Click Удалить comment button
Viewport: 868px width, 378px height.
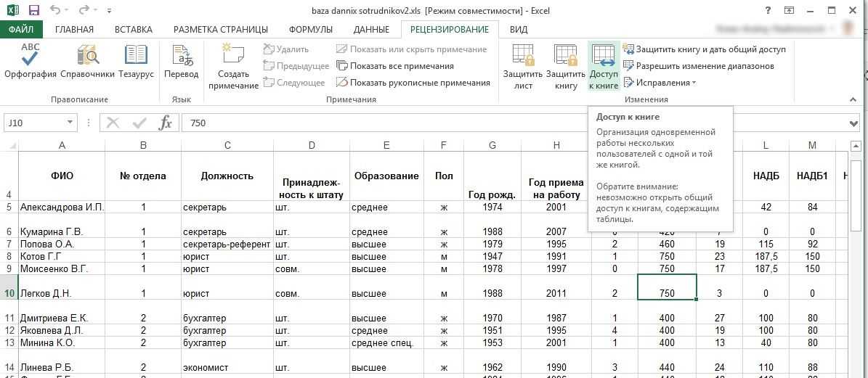point(285,49)
